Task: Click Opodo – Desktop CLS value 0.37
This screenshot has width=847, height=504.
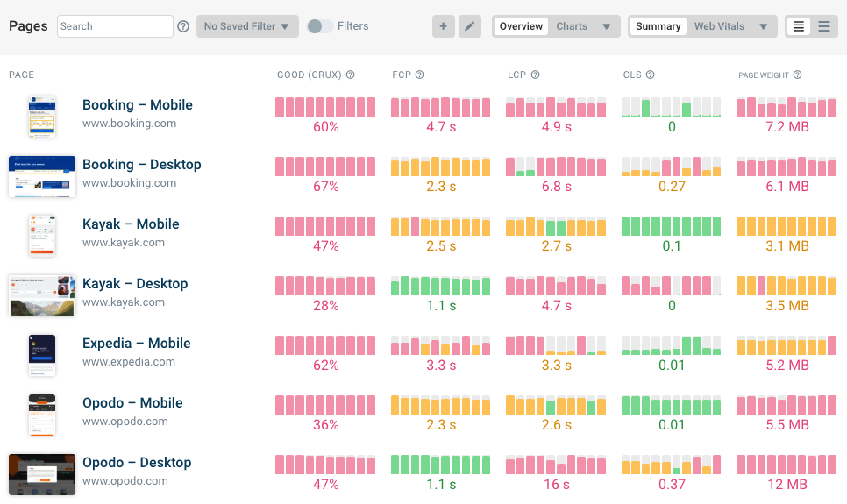Action: tap(672, 485)
